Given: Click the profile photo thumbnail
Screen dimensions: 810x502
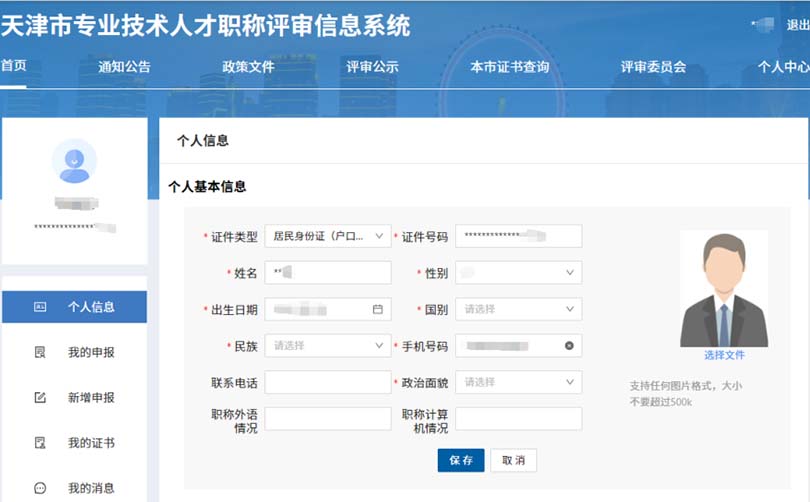Looking at the screenshot, I should pyautogui.click(x=724, y=288).
